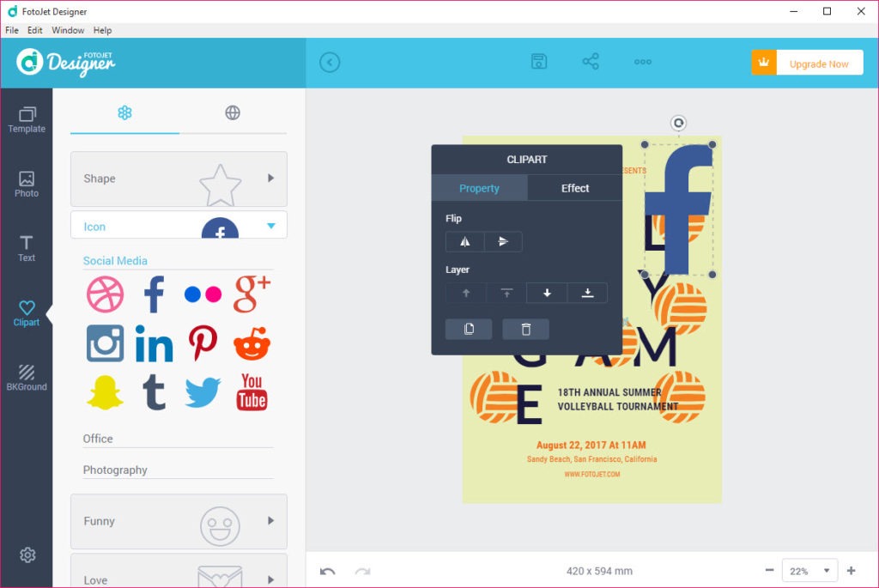The image size is (879, 588).
Task: Zoom out with the minus button
Action: (769, 571)
